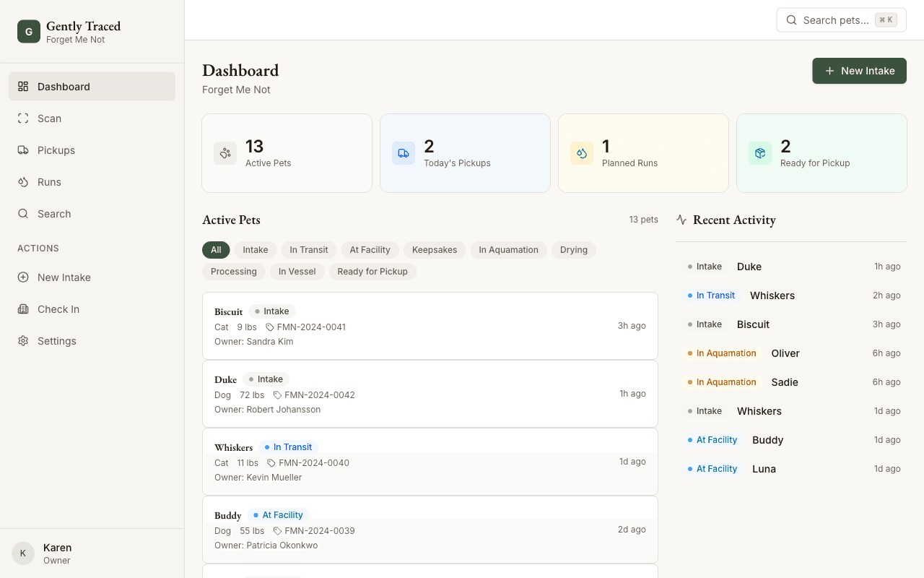
Task: Click the Search pets input field
Action: [837, 20]
